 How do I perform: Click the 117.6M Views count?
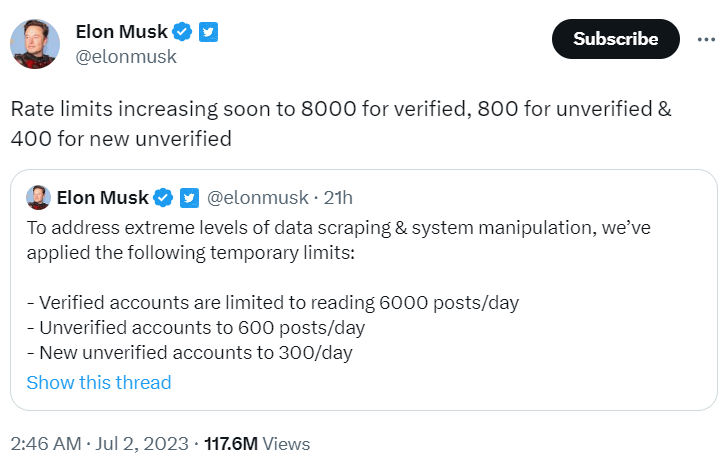(257, 444)
